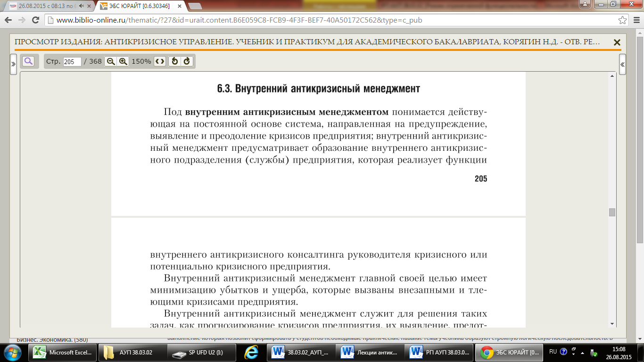The image size is (644, 362).
Task: Rotate the page clockwise
Action: (187, 61)
